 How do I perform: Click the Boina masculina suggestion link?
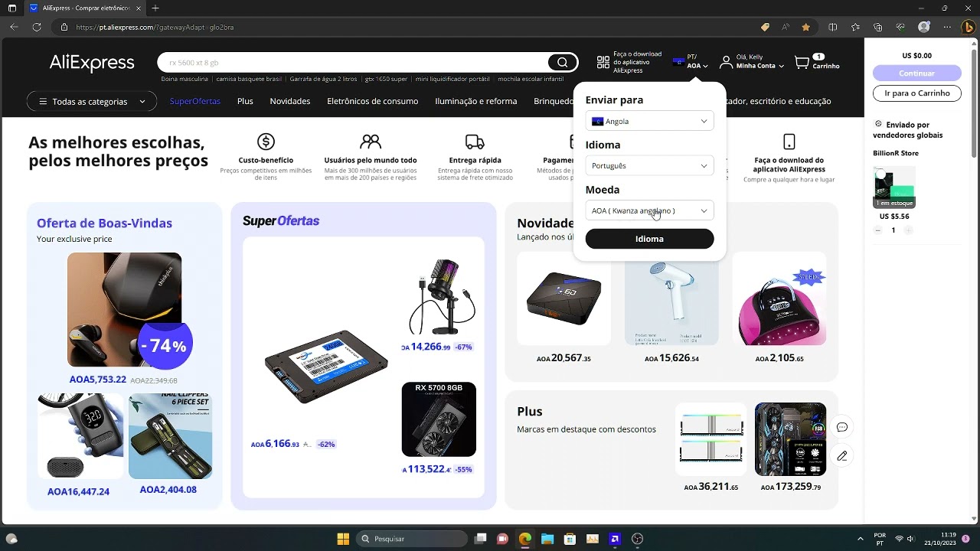(185, 79)
